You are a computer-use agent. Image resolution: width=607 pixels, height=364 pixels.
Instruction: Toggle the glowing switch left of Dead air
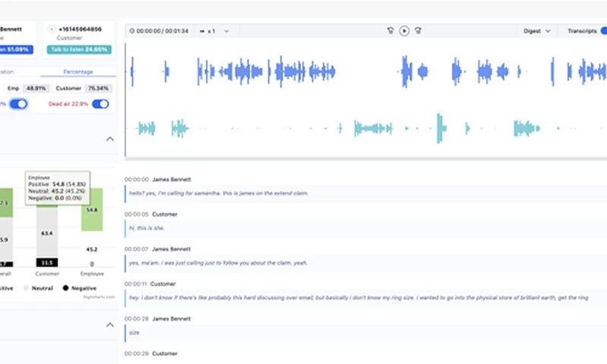pos(18,104)
